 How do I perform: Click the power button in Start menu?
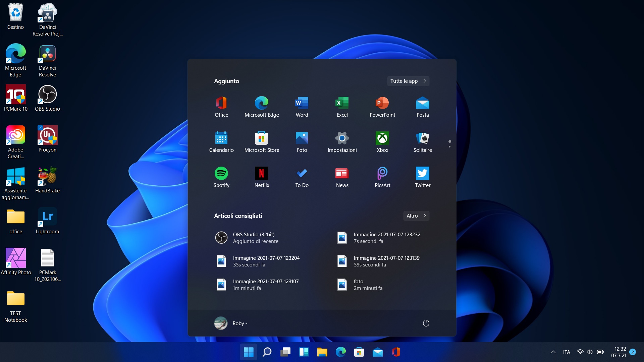click(426, 323)
